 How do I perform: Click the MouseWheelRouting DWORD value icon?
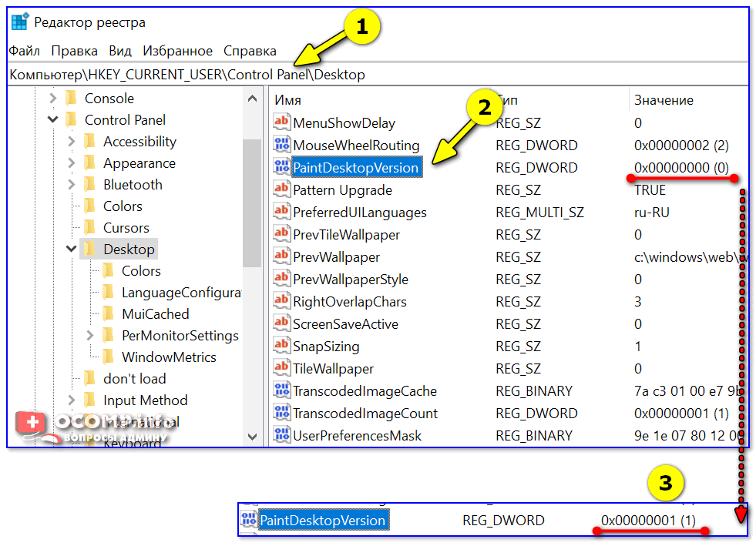[281, 146]
